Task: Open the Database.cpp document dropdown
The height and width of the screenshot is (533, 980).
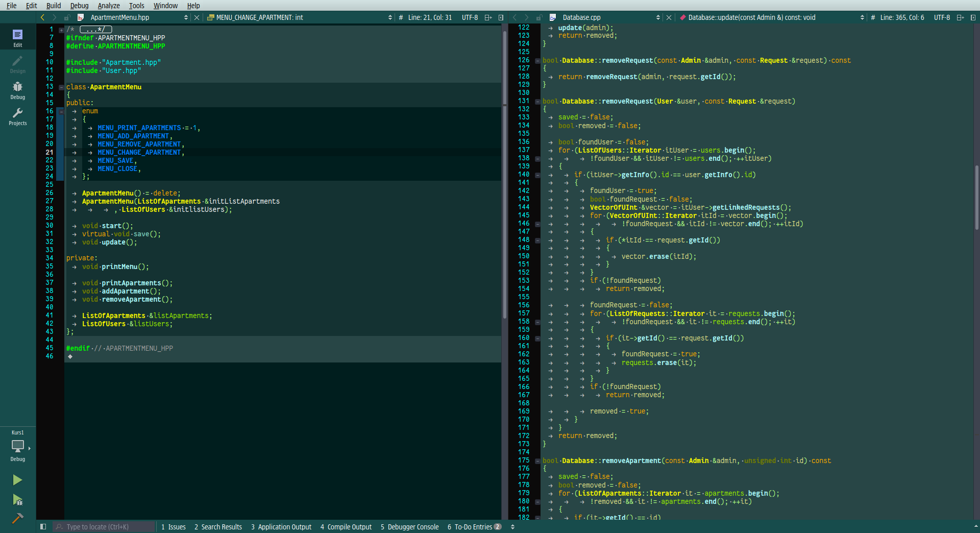Action: (x=658, y=17)
